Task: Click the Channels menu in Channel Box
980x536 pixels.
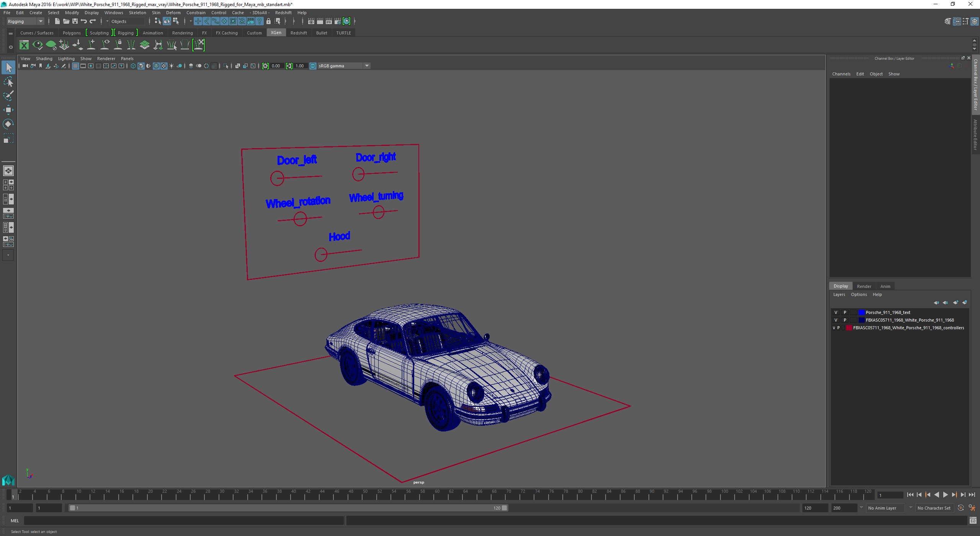Action: [841, 74]
